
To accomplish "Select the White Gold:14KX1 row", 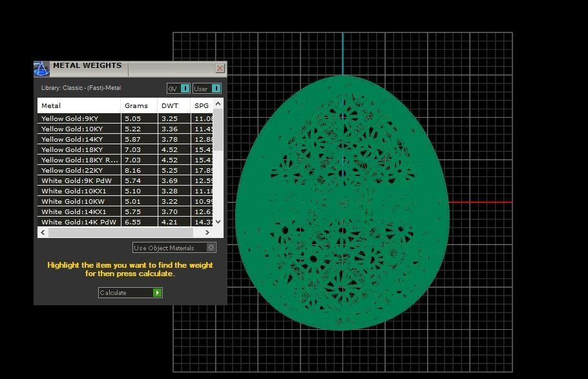I will 125,211.
